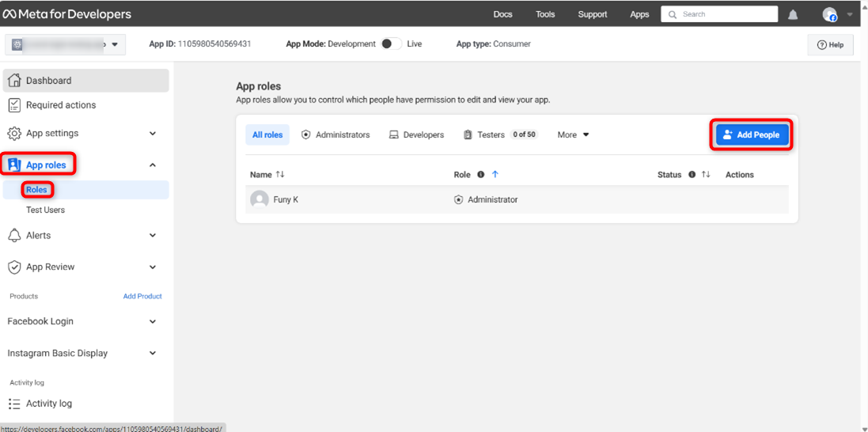Viewport: 868px width, 432px height.
Task: Click the search magnifier icon
Action: coord(673,14)
